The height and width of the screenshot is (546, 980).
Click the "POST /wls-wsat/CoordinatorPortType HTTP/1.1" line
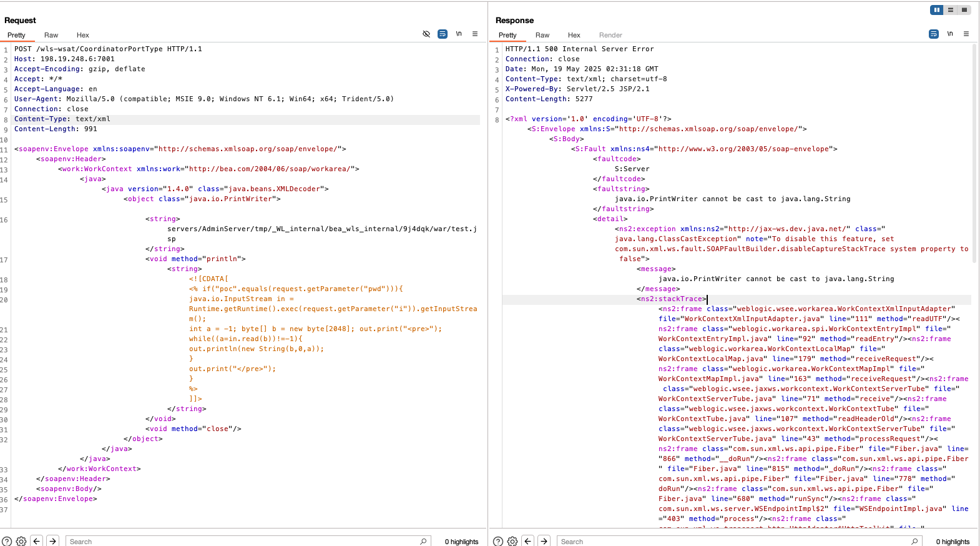pyautogui.click(x=108, y=49)
